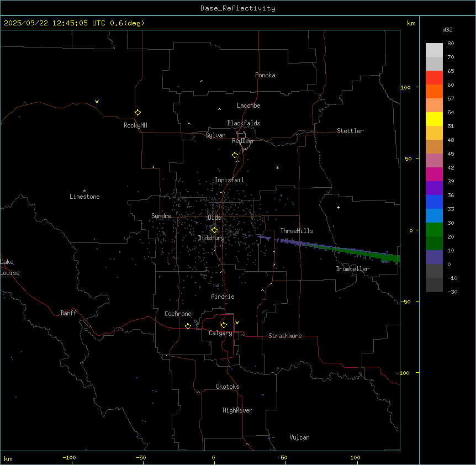The image size is (476, 465).
Task: Select the yellow diamond marker below RedDeer
Action: (235, 155)
